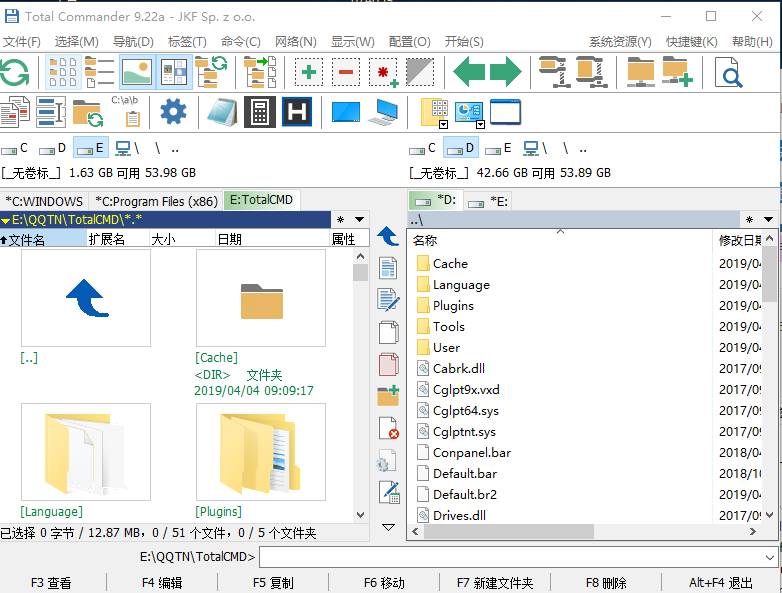Click the pack files clamp icon
The image size is (782, 593).
point(553,72)
